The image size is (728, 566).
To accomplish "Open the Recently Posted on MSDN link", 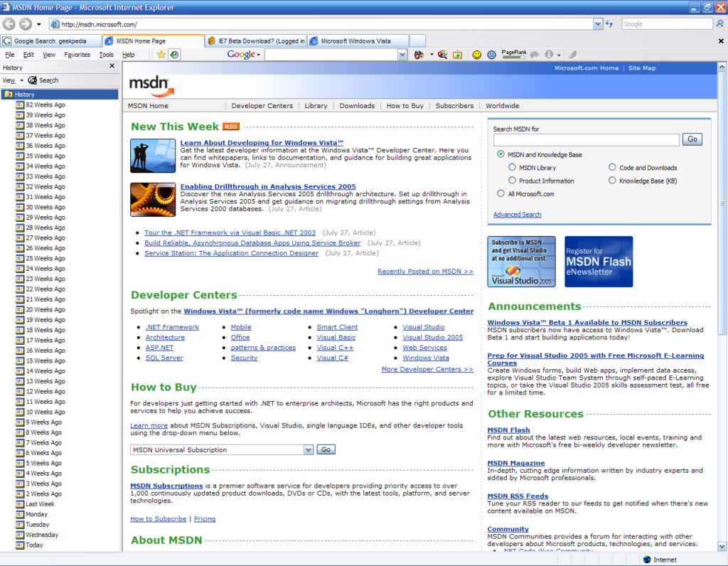I will click(x=425, y=272).
